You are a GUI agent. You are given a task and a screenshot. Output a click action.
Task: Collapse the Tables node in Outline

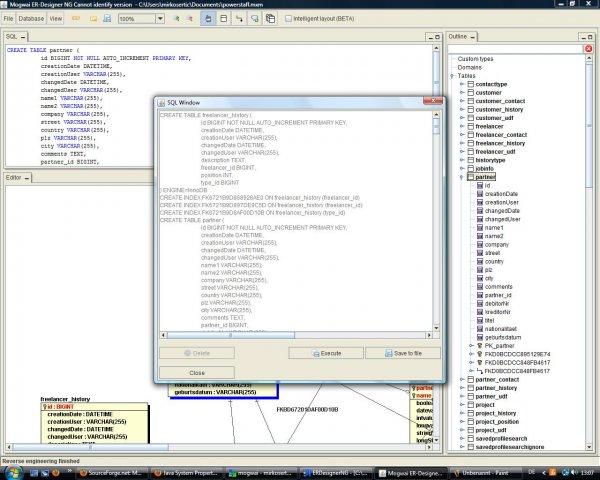(452, 76)
